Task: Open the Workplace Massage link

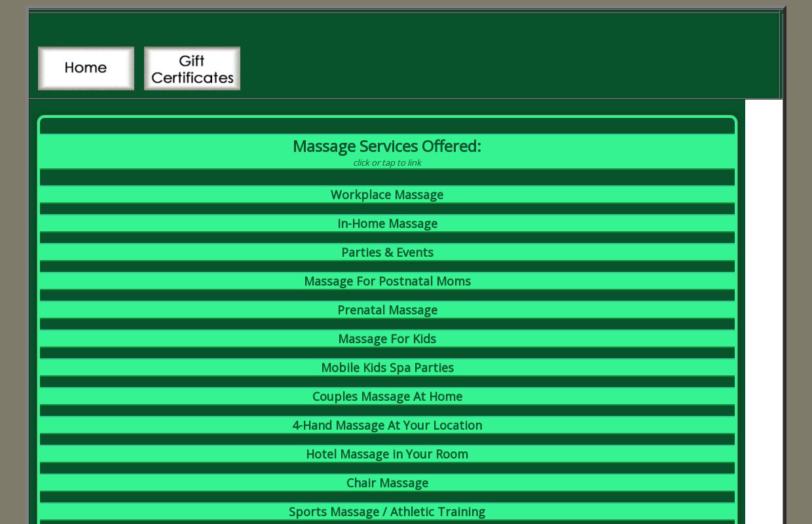Action: click(x=387, y=195)
